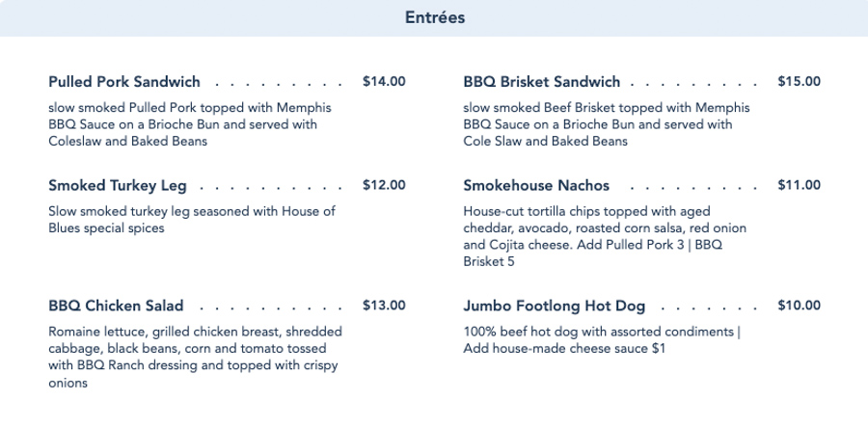
Task: Choose the Smoked Turkey Leg title
Action: (x=118, y=185)
